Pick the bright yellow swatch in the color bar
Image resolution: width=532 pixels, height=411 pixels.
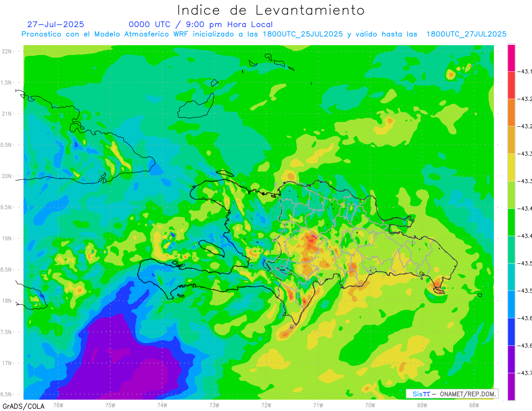coord(511,168)
